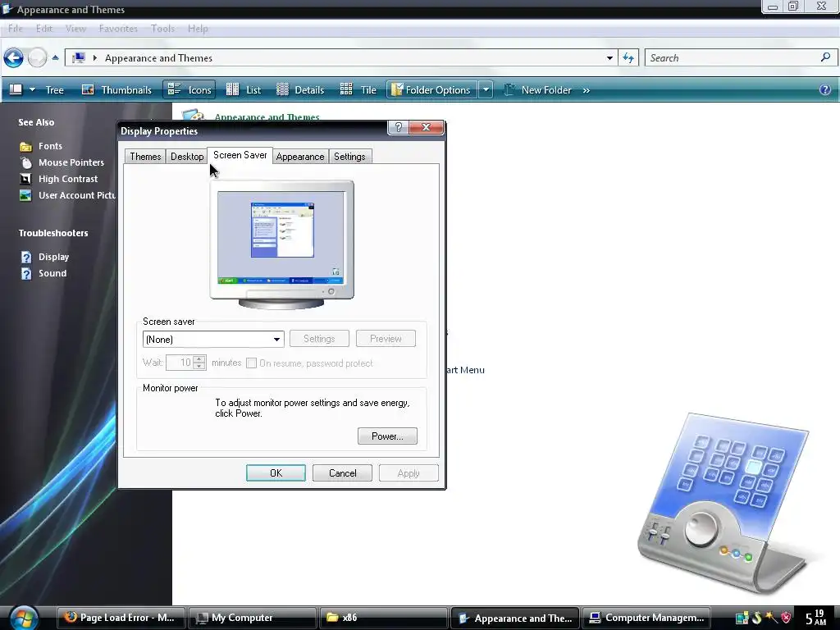Select the Icons view button

(x=189, y=90)
